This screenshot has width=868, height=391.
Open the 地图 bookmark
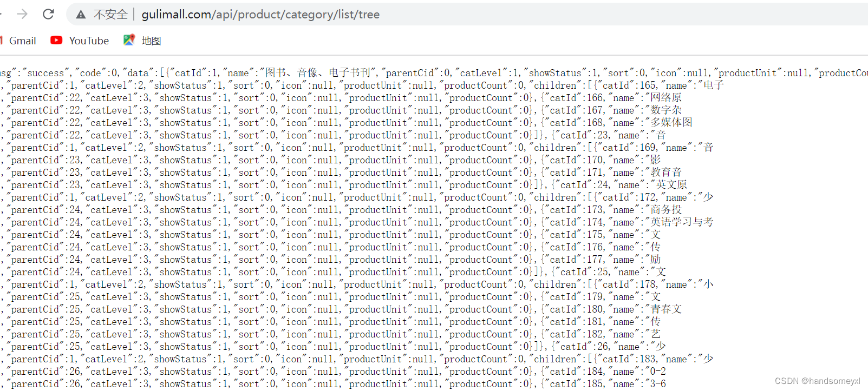coord(151,41)
